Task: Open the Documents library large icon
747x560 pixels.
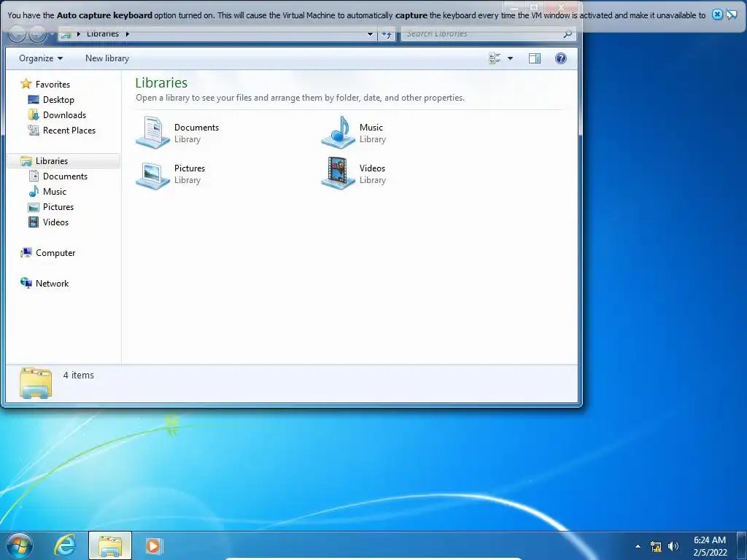Action: [x=152, y=133]
